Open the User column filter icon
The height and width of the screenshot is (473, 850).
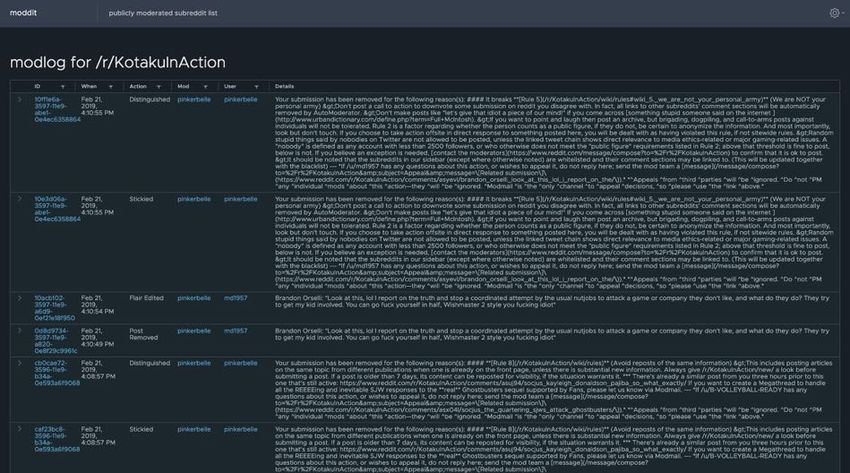[x=256, y=87]
